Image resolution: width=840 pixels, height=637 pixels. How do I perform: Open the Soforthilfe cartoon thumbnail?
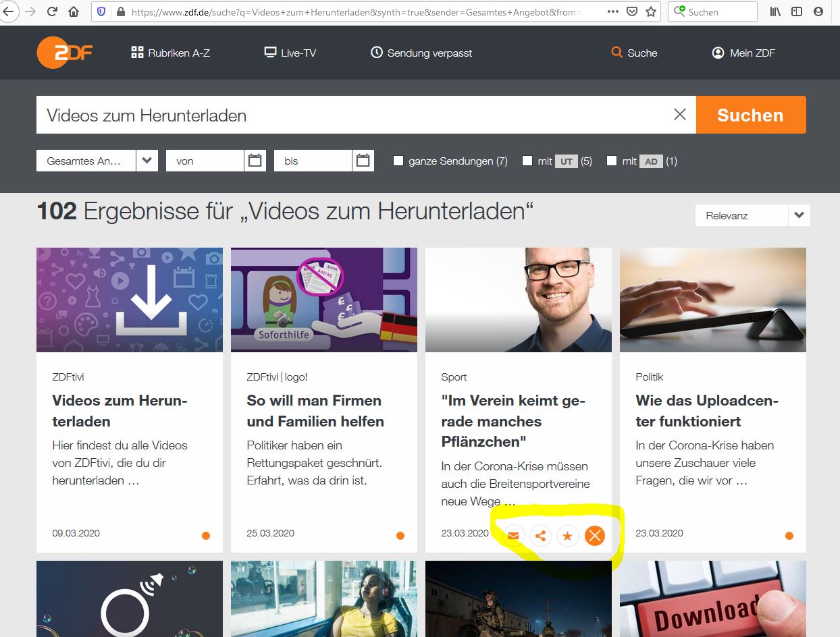point(324,300)
